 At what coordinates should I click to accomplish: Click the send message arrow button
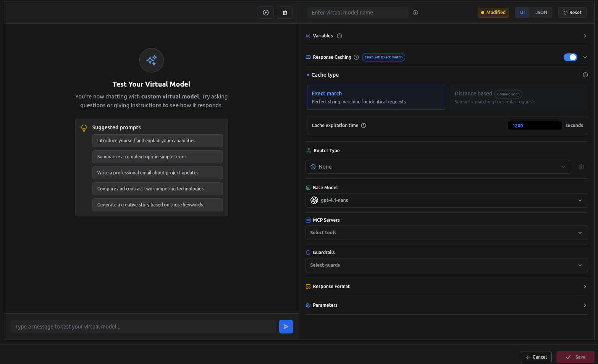pos(286,327)
